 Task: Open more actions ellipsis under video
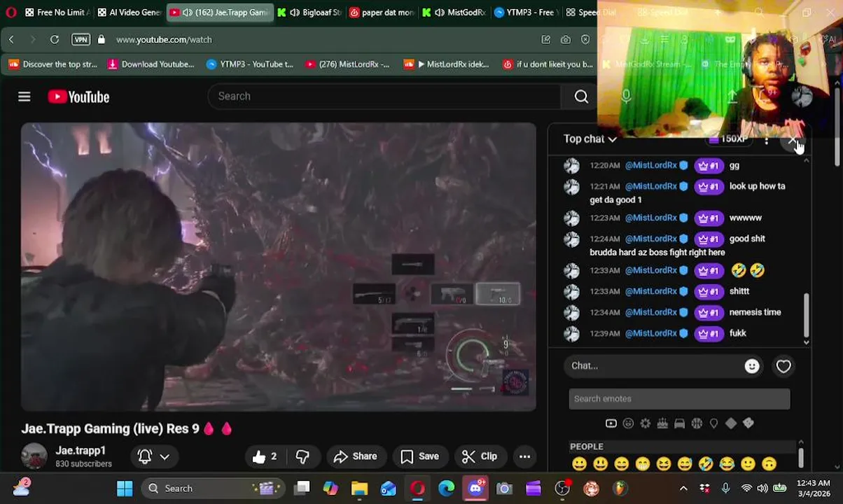(x=524, y=456)
